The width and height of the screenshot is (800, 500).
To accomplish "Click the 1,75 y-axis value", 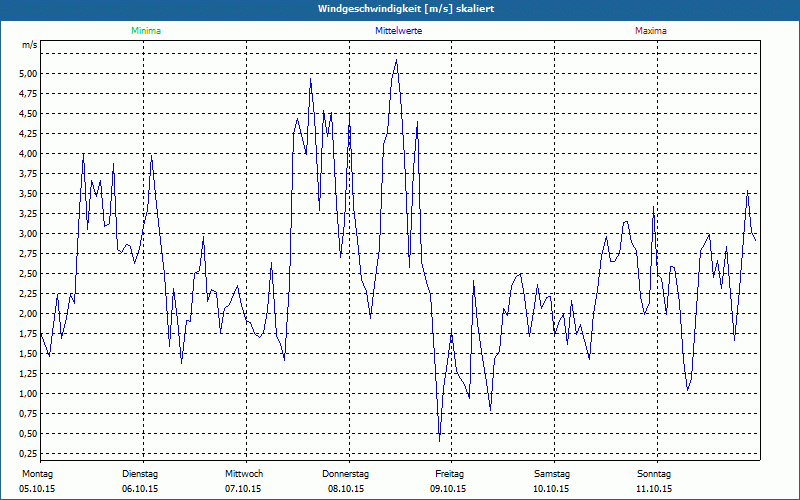I will tap(30, 334).
